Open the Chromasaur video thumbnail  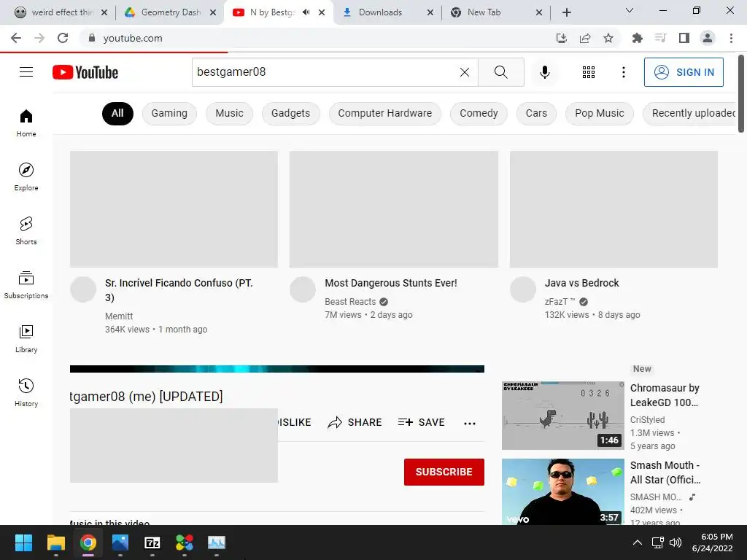click(x=562, y=415)
